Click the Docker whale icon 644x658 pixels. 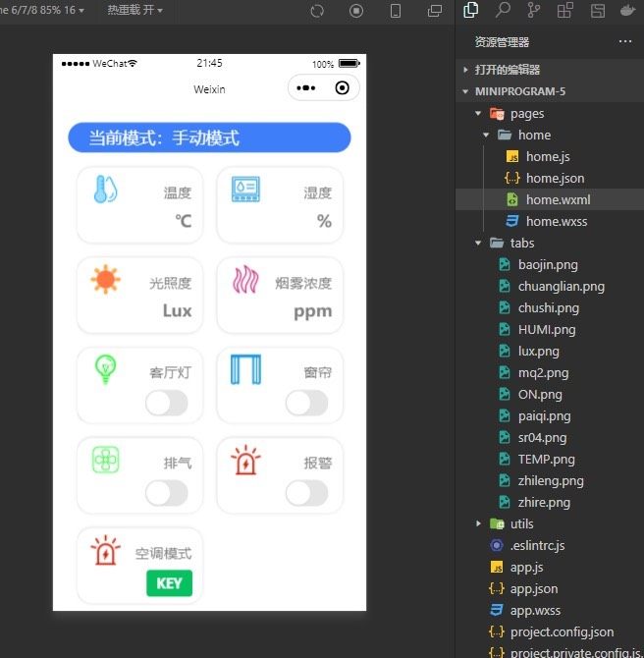click(627, 11)
